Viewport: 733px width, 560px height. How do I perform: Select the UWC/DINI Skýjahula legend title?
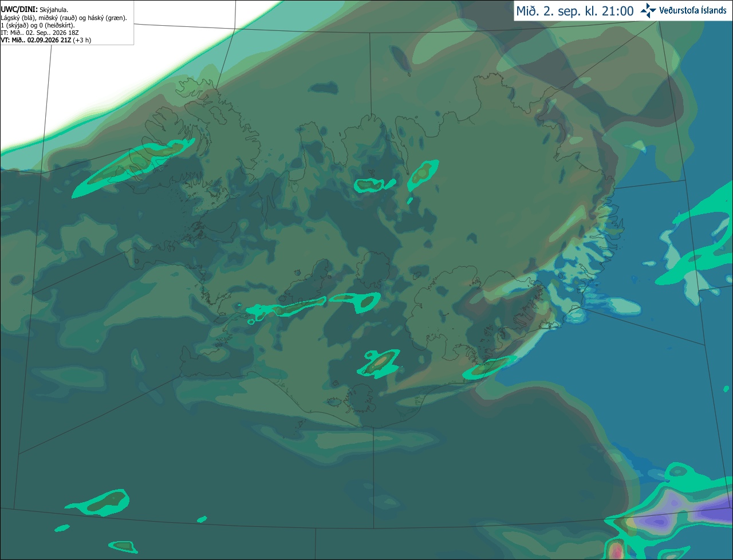[x=34, y=10]
